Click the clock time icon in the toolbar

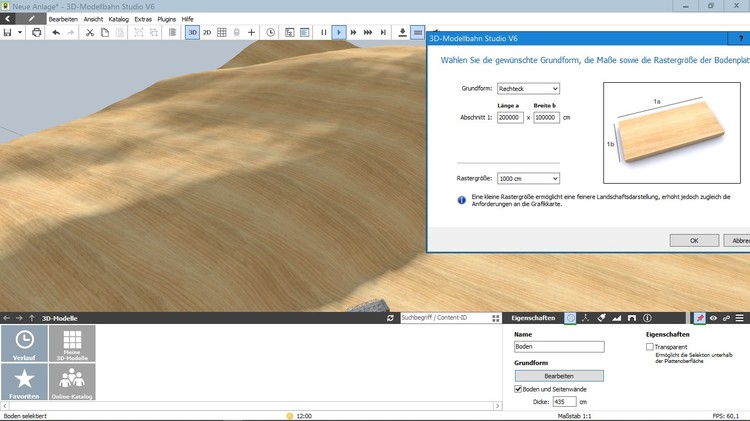pos(271,32)
